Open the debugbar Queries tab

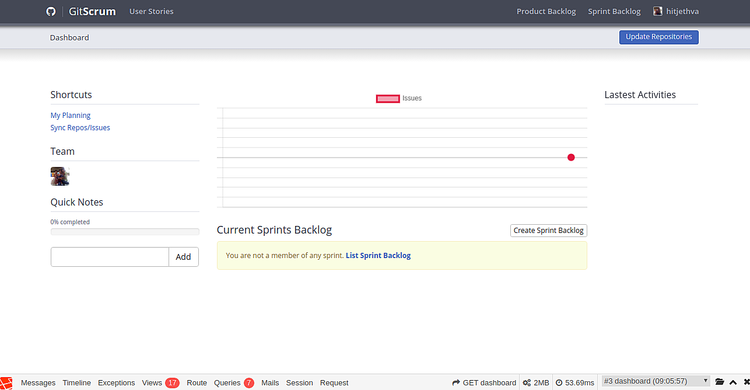pyautogui.click(x=233, y=383)
